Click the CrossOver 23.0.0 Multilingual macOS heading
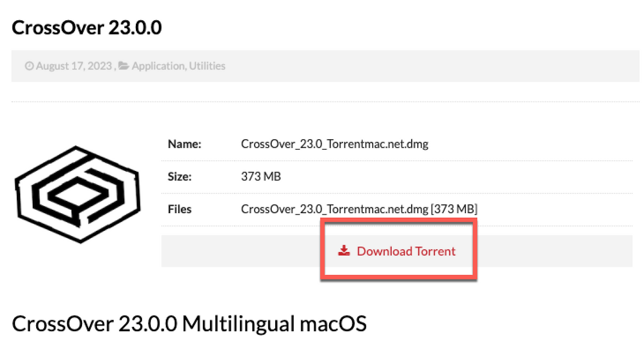This screenshot has height=348, width=644. tap(189, 324)
